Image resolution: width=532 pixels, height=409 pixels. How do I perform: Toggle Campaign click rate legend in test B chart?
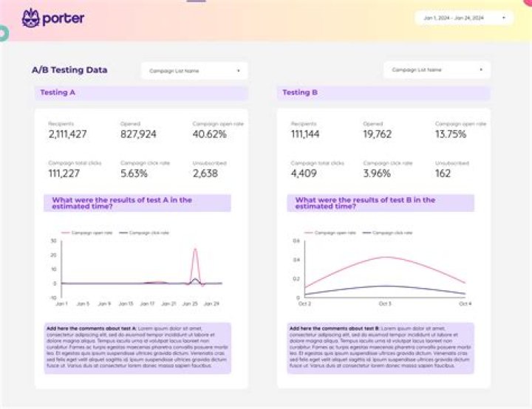[387, 233]
